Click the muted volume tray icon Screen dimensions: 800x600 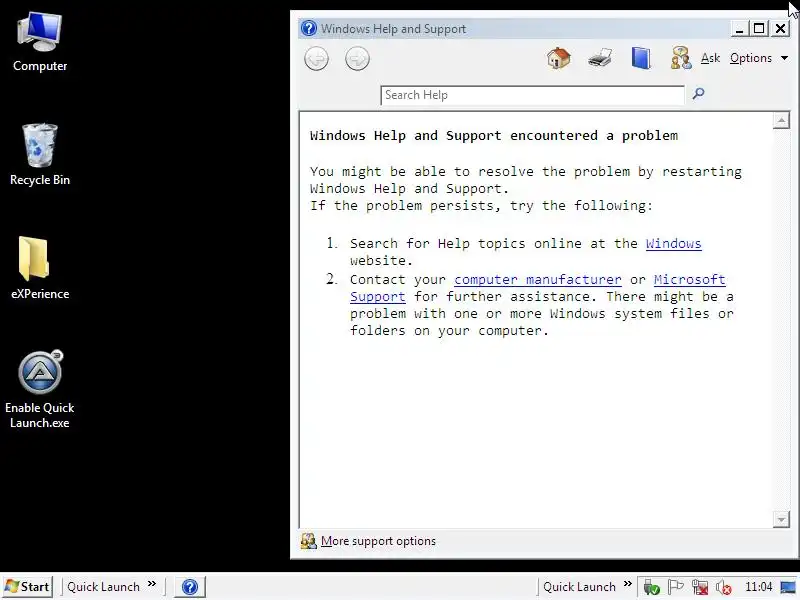click(723, 587)
